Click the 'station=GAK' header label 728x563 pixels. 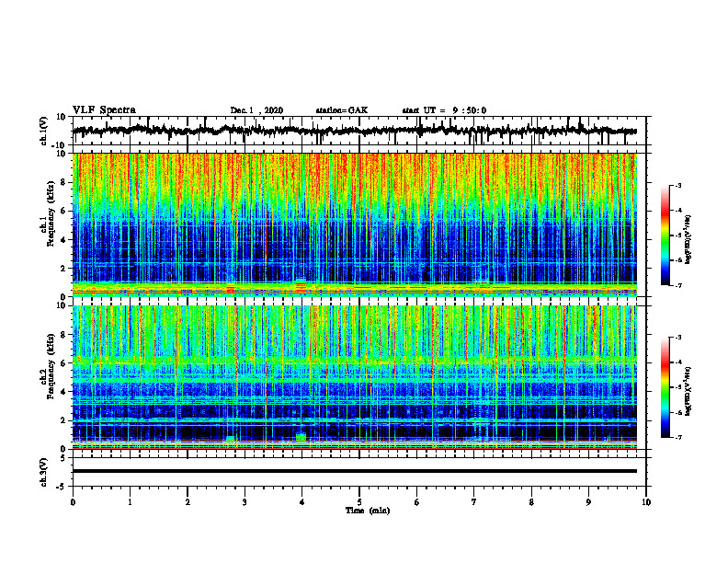(x=342, y=110)
